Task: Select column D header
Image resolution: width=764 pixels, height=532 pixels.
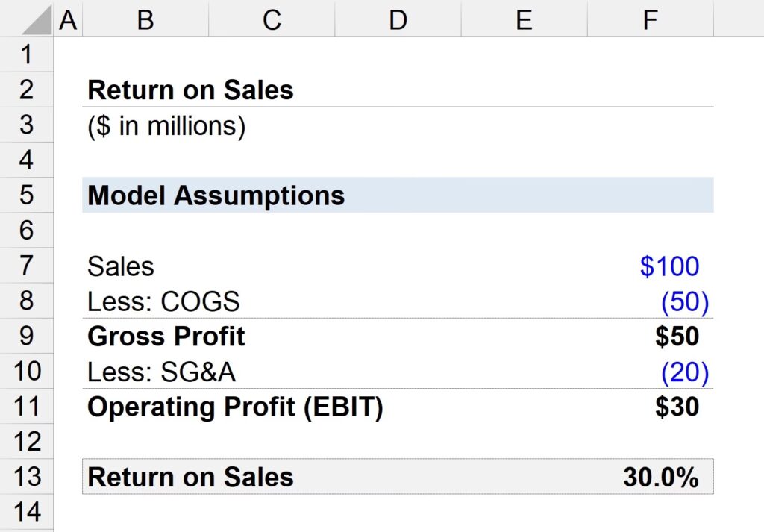Action: (398, 19)
